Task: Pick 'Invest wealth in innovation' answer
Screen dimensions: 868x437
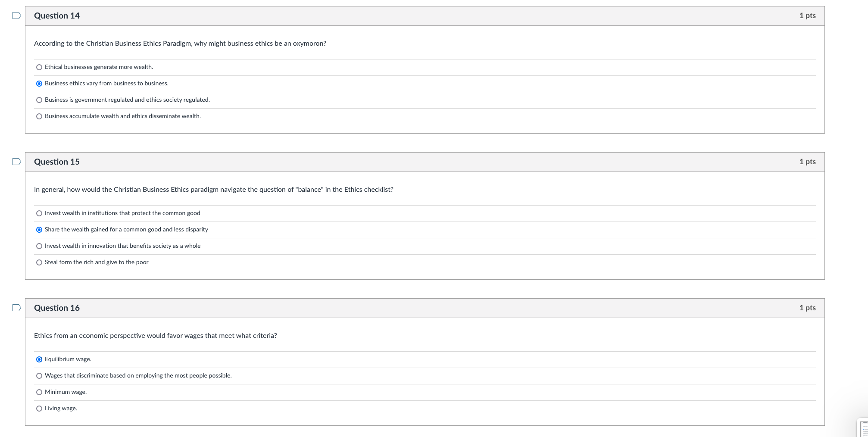Action: [39, 246]
